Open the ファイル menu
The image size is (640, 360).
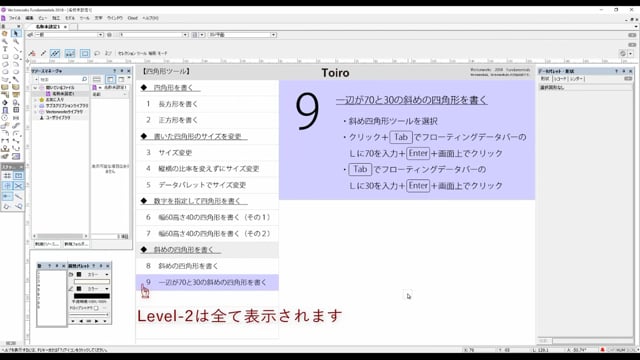click(x=14, y=18)
